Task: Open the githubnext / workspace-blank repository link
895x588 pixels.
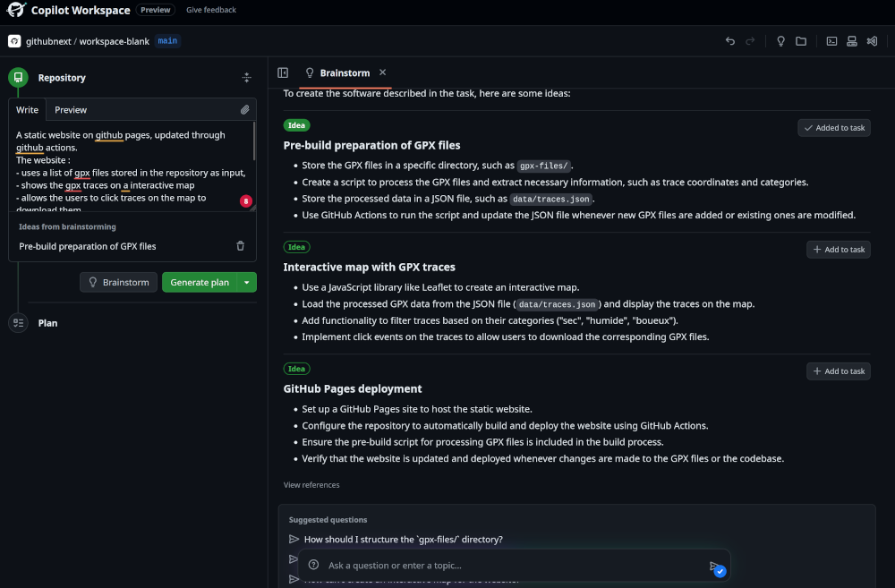Action: point(88,41)
